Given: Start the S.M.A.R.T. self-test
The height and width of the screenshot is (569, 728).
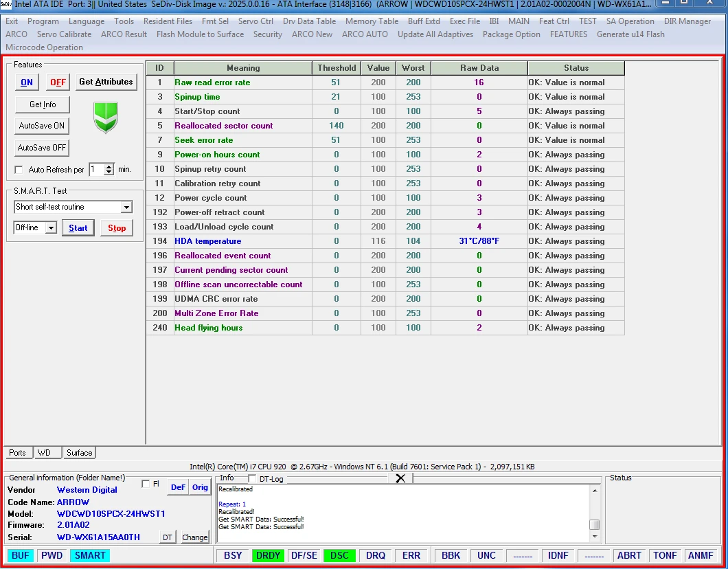Looking at the screenshot, I should pos(78,228).
